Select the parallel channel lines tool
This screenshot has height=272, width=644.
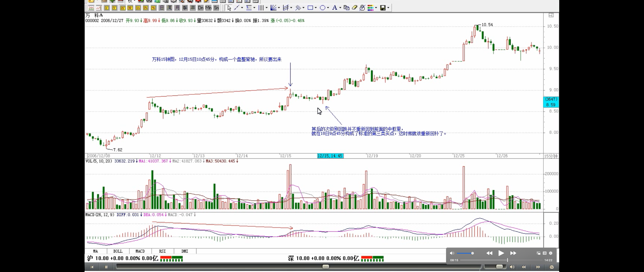pyautogui.click(x=286, y=8)
